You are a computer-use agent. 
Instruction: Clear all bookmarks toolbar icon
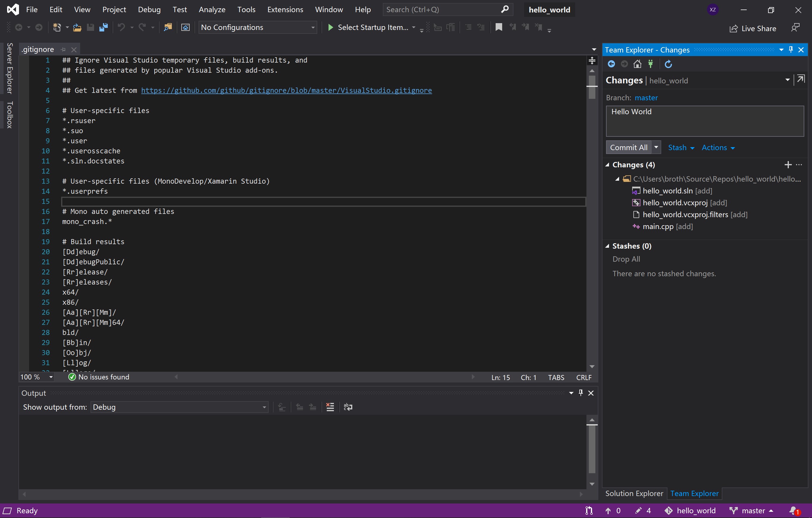[539, 27]
